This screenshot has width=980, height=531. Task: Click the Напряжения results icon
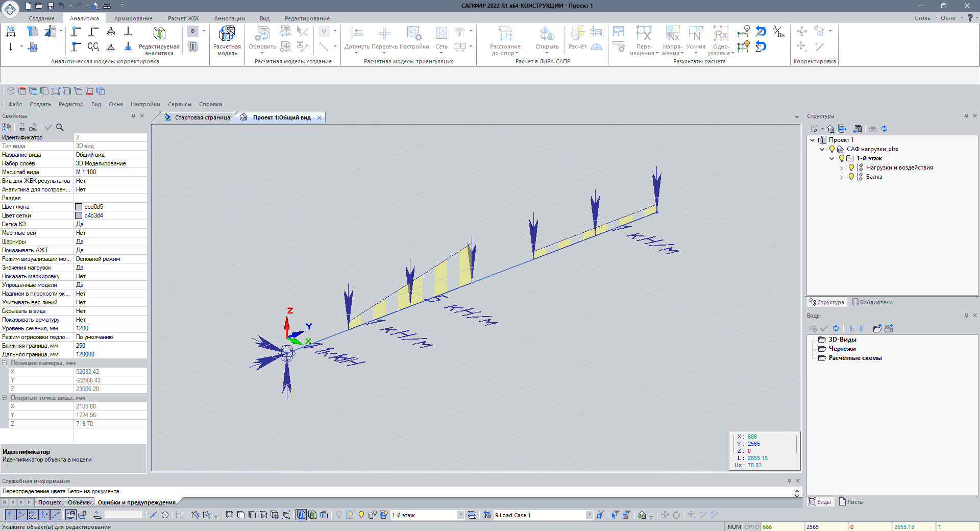click(x=672, y=34)
